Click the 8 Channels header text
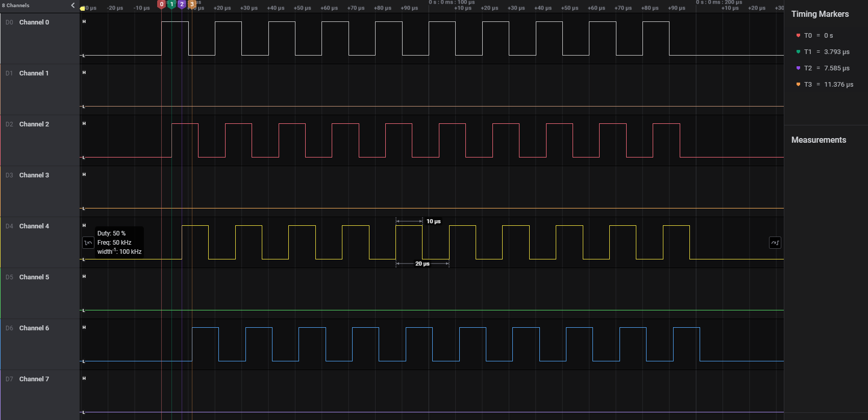This screenshot has height=420, width=868. coord(16,5)
